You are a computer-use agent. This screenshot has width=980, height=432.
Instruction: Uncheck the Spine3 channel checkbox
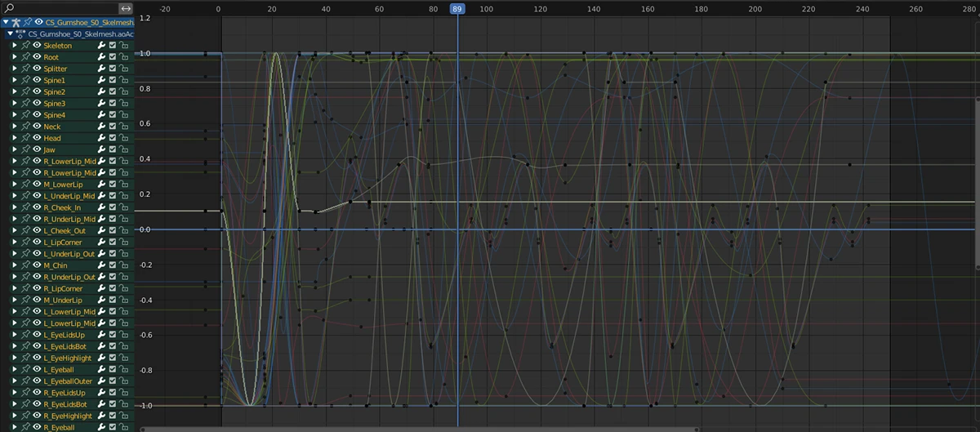(x=113, y=104)
